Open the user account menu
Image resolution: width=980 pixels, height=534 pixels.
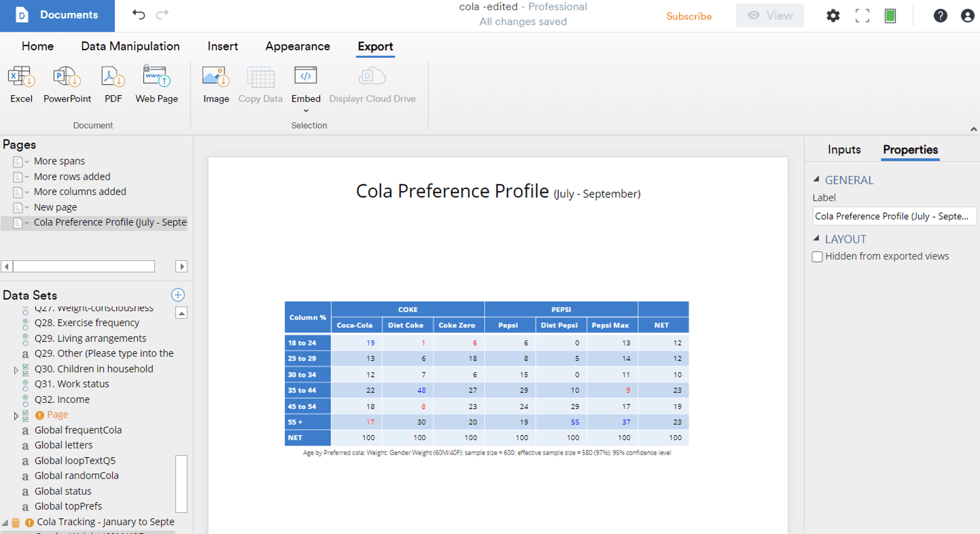(968, 16)
